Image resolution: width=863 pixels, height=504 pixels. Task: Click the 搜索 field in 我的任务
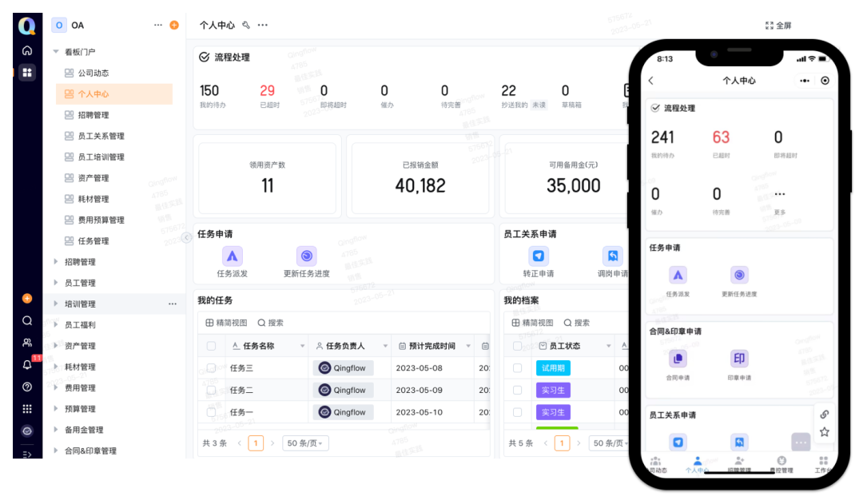click(271, 323)
